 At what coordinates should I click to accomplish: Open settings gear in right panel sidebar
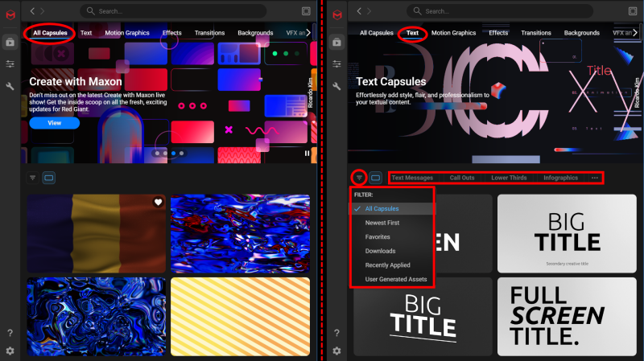pyautogui.click(x=336, y=351)
